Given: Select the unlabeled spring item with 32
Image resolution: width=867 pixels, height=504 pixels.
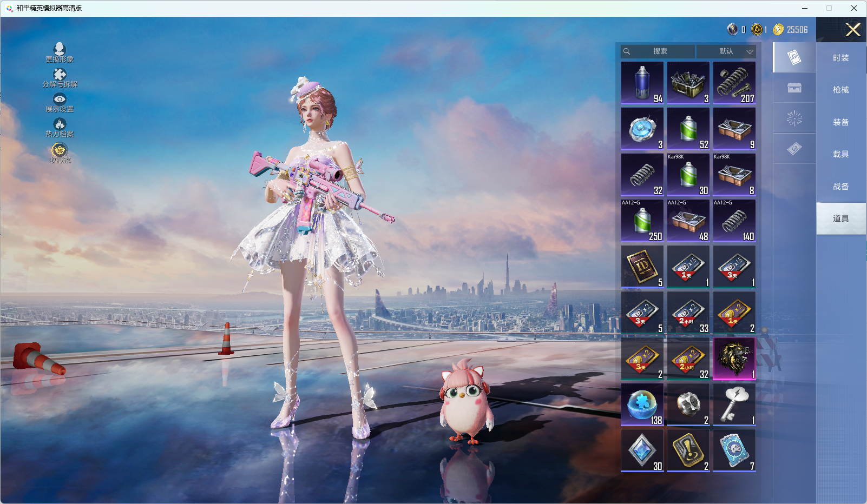Looking at the screenshot, I should coord(642,175).
